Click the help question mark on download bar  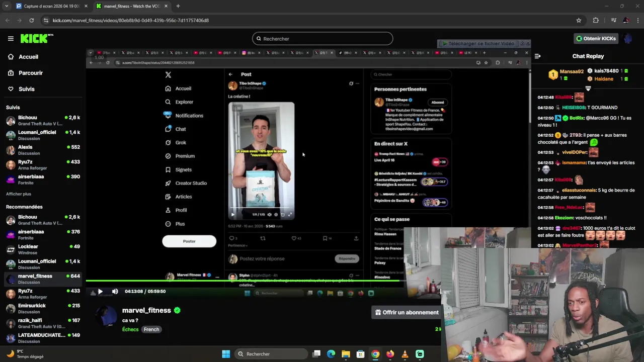pyautogui.click(x=522, y=44)
